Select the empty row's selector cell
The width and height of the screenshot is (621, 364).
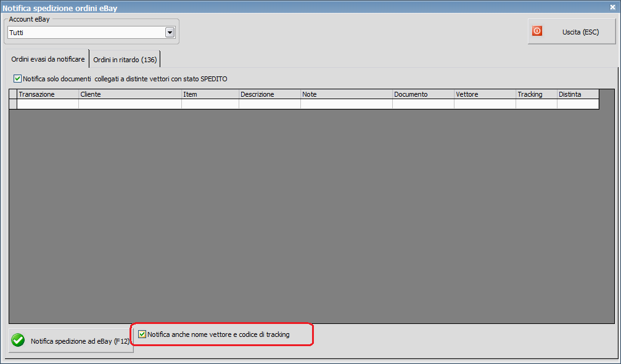(13, 103)
